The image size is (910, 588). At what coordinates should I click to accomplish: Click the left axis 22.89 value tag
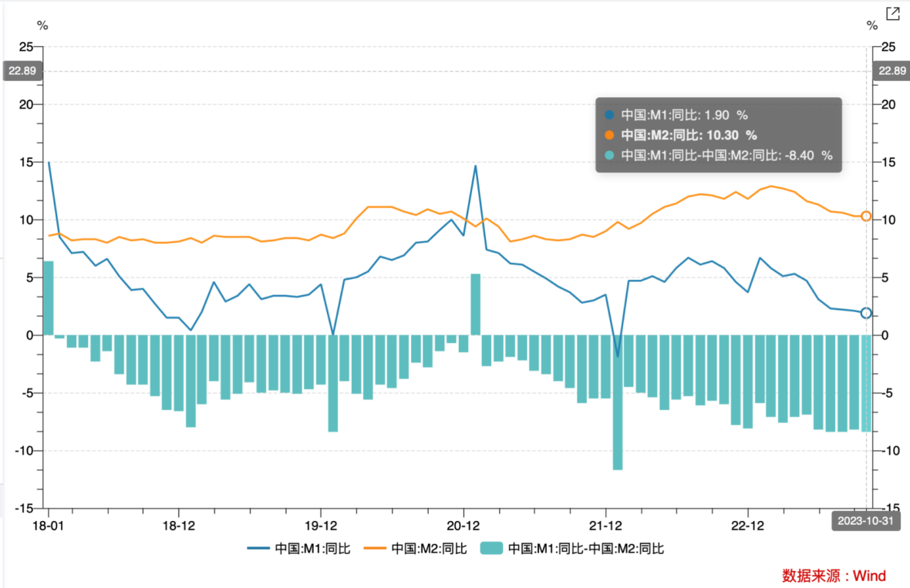23,71
